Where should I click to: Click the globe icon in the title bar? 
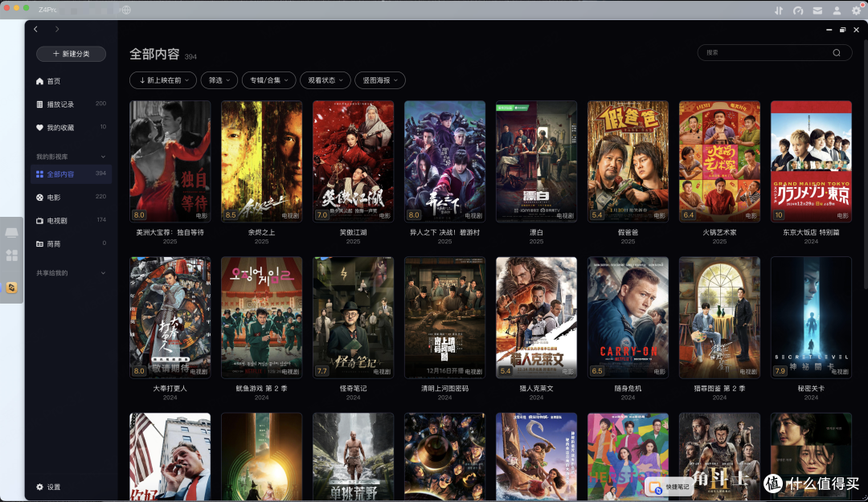[x=126, y=10]
